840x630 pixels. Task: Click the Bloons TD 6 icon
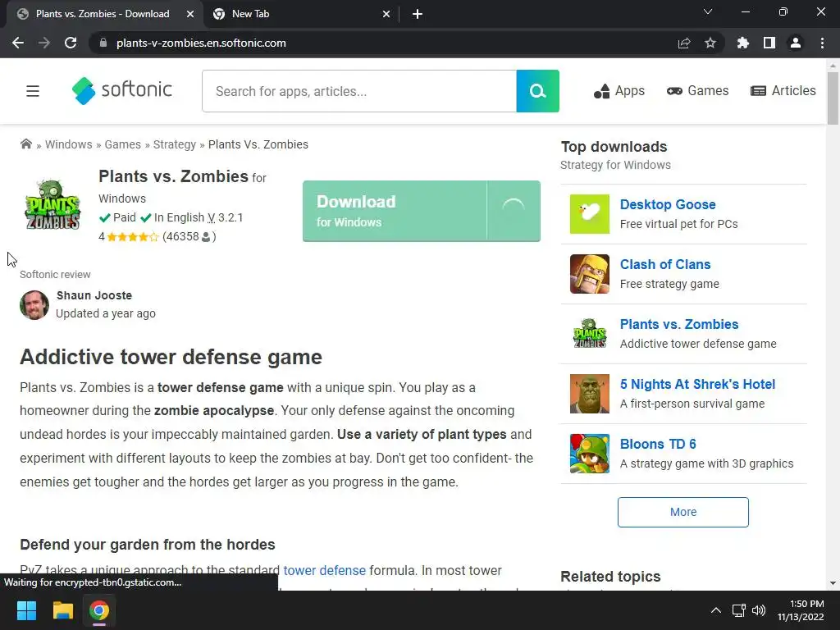pyautogui.click(x=589, y=454)
